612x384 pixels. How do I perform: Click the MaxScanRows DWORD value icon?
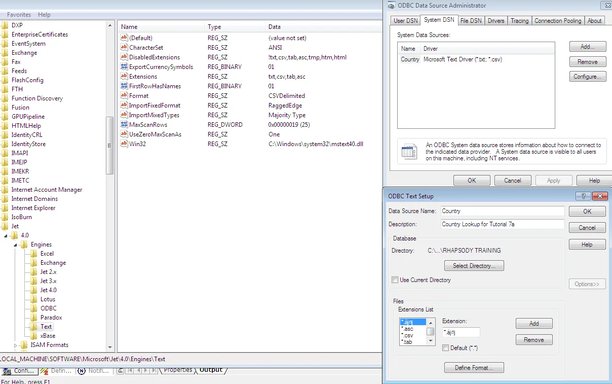tap(124, 124)
